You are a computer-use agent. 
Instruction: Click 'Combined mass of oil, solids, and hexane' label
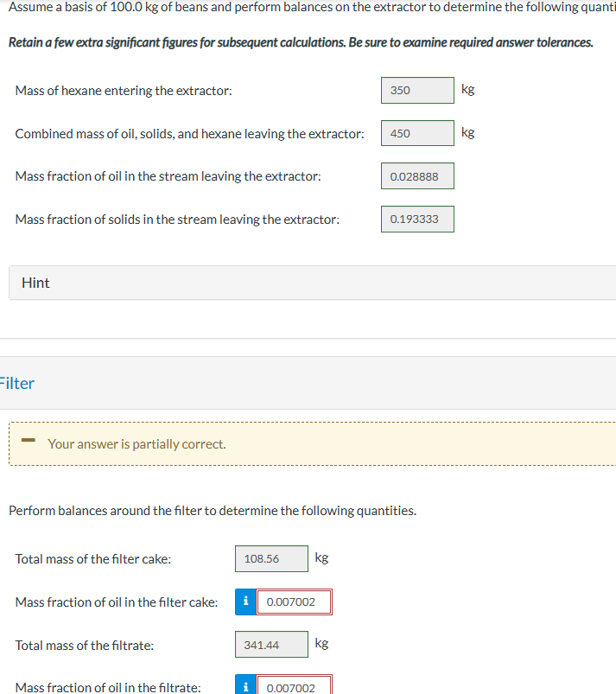[x=189, y=134]
